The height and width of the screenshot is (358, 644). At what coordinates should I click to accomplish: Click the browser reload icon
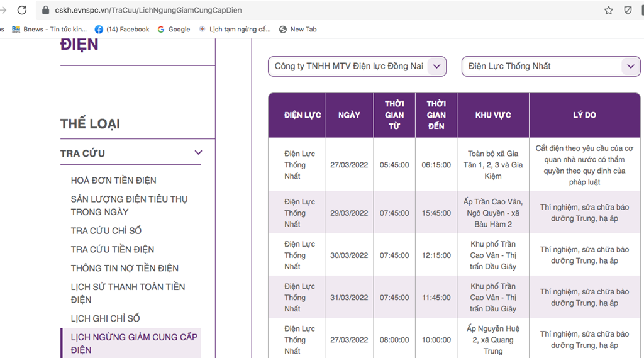tap(22, 10)
